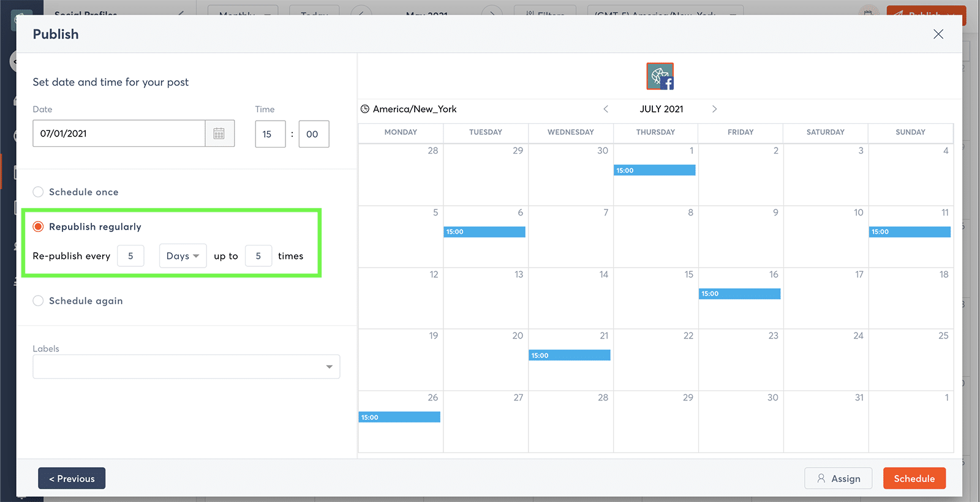The image size is (980, 502).
Task: Open the 15:00 post on July 21
Action: (x=570, y=355)
